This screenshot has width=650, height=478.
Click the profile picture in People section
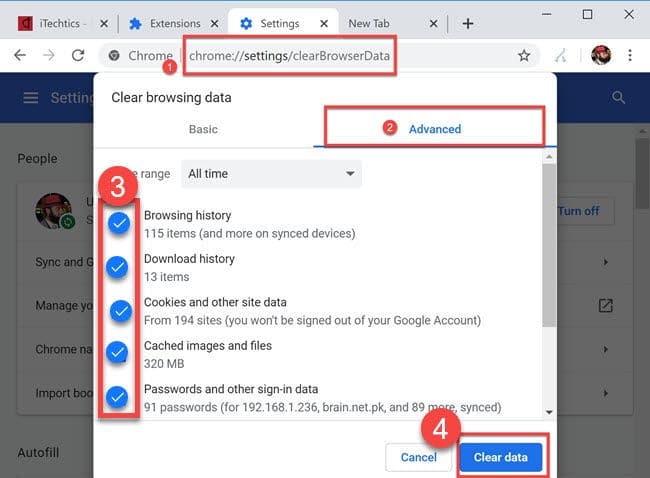[x=54, y=211]
